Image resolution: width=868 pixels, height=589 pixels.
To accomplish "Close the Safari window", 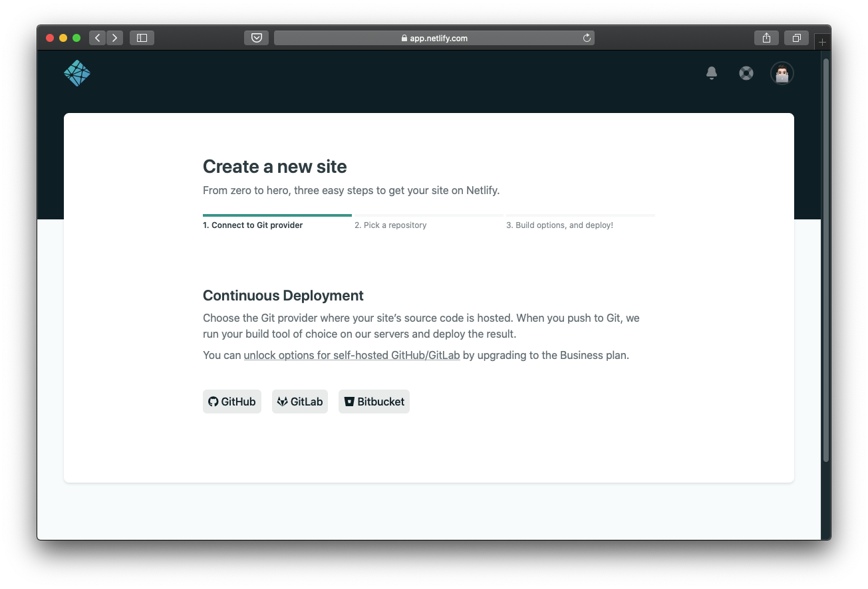I will pyautogui.click(x=50, y=38).
